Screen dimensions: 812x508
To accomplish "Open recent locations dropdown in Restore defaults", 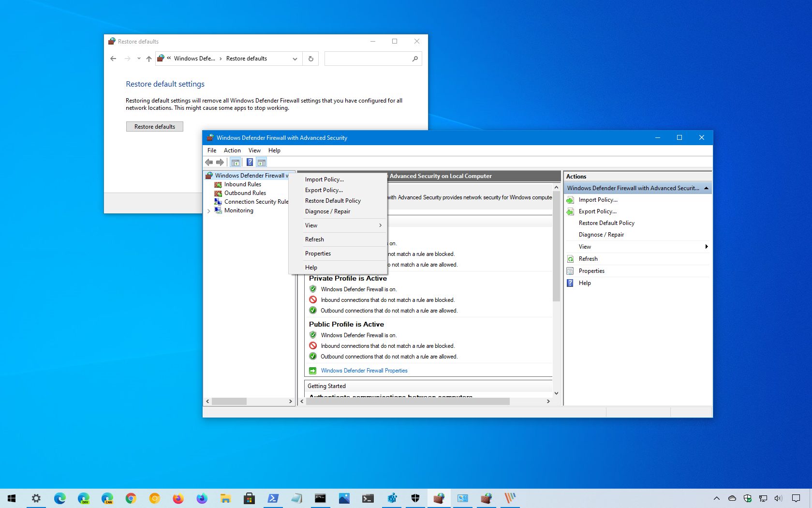I will [138, 59].
